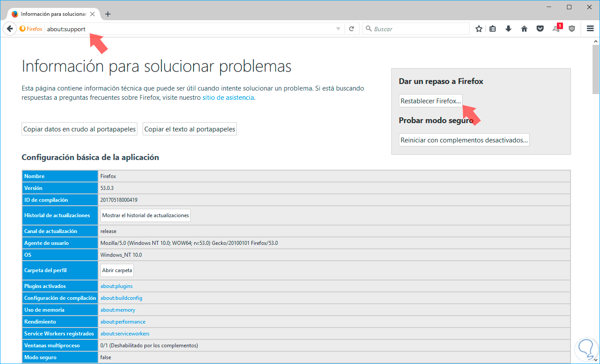Click the Ventanas multiproceso value 0/1
The image size is (600, 364).
(149, 346)
